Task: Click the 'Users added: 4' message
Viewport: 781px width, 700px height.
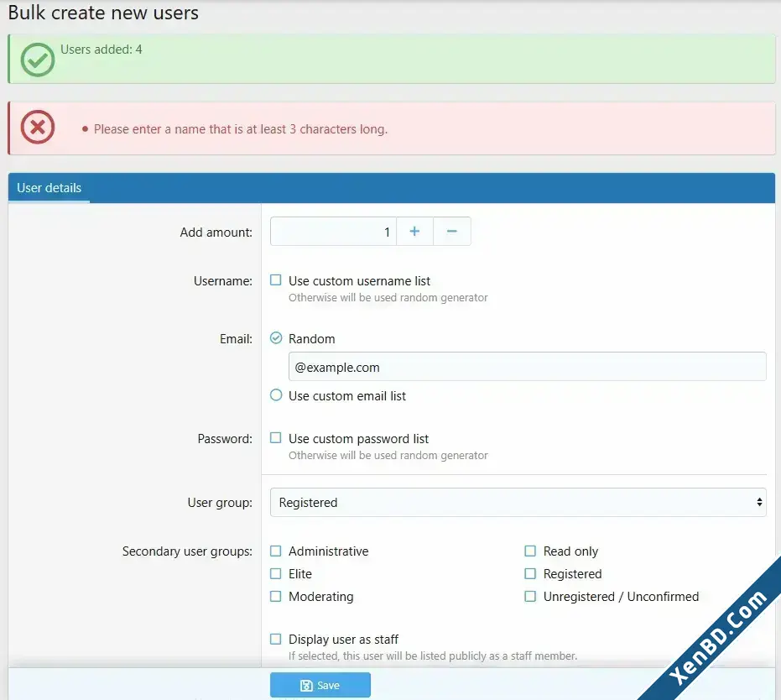Action: click(x=102, y=50)
